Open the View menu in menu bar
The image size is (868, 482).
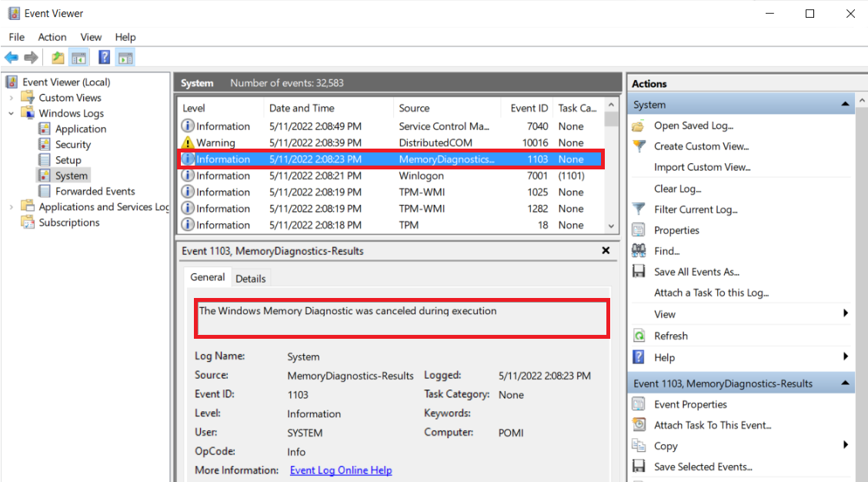point(91,37)
